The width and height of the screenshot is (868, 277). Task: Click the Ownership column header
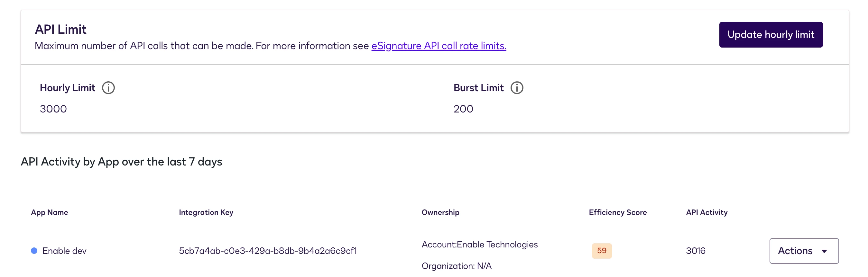tap(440, 212)
